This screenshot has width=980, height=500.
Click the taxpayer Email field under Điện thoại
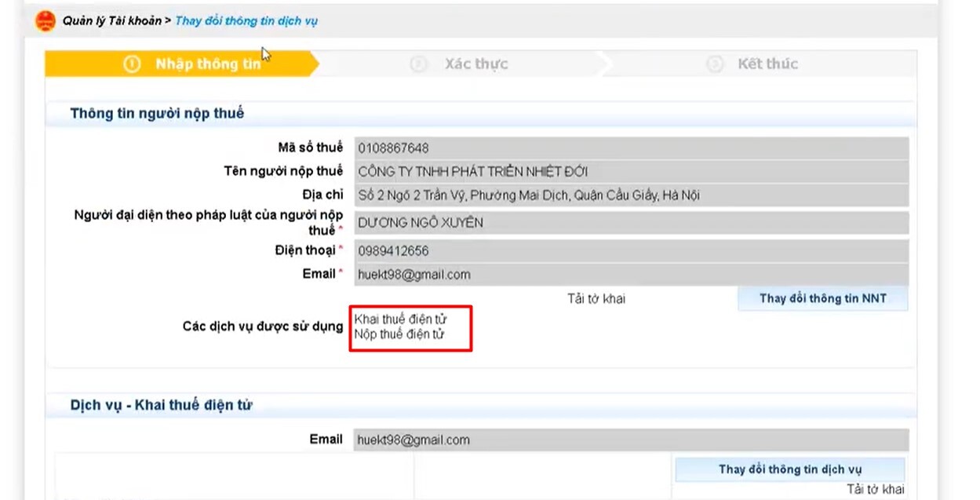[x=632, y=275]
